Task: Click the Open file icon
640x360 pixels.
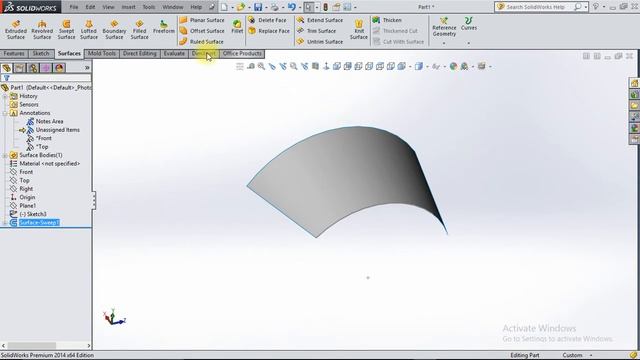Action: coord(241,7)
